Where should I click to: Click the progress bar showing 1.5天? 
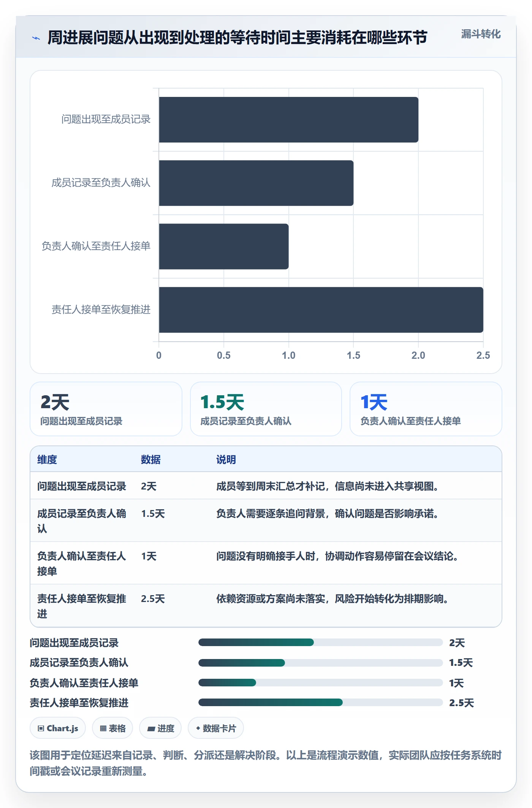[x=321, y=663]
